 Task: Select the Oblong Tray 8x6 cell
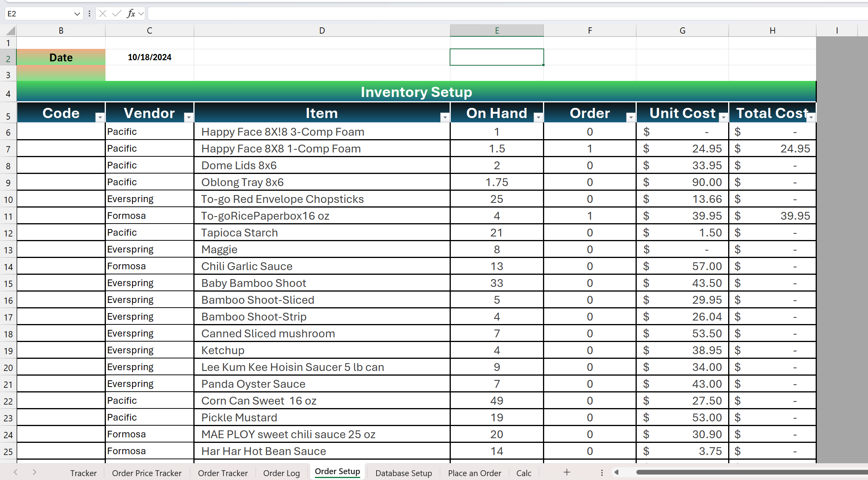[x=322, y=182]
